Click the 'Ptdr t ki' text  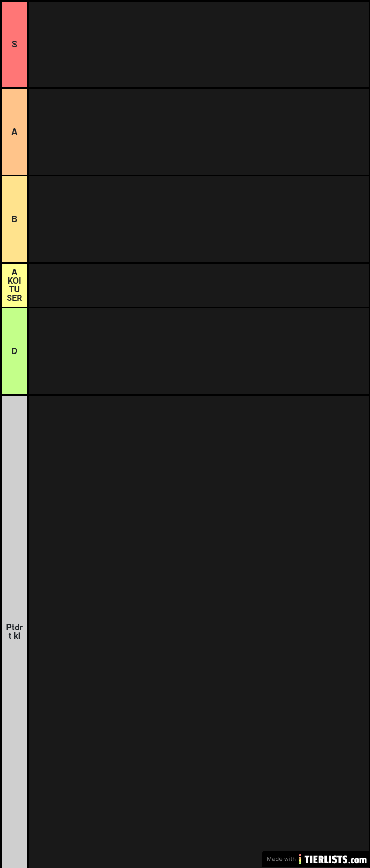14,632
